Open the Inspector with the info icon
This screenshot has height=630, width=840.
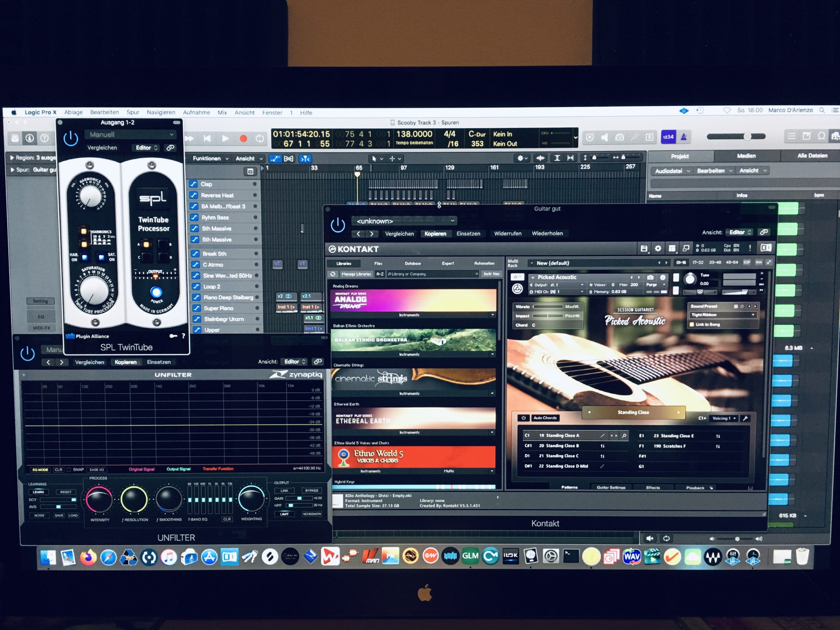coord(30,138)
